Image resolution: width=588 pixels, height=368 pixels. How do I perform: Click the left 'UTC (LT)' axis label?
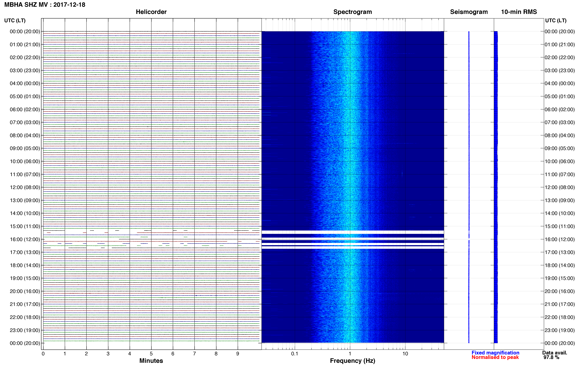(15, 20)
